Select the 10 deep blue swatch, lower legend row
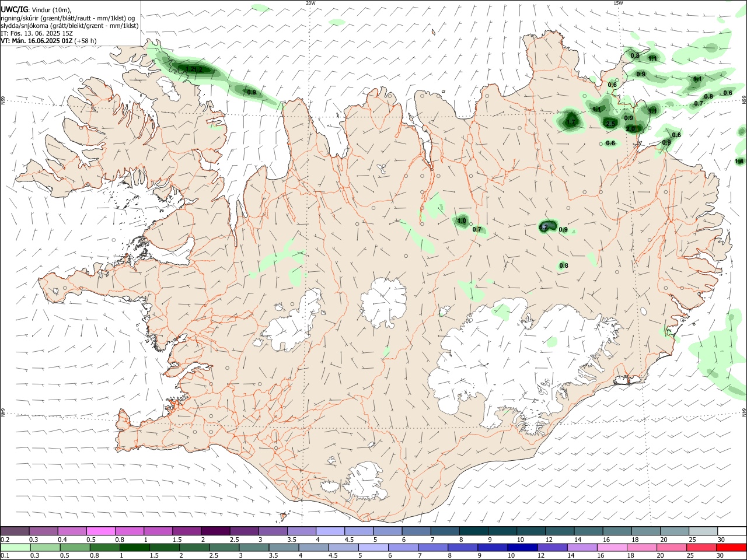This screenshot has height=560, width=747. click(x=521, y=547)
